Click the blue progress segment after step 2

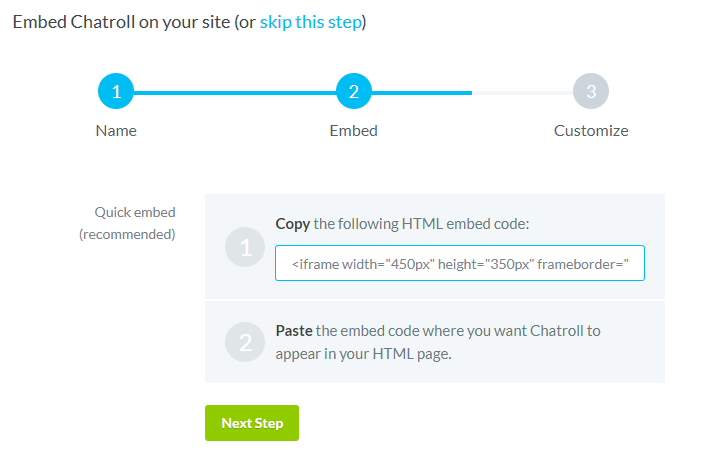(422, 93)
